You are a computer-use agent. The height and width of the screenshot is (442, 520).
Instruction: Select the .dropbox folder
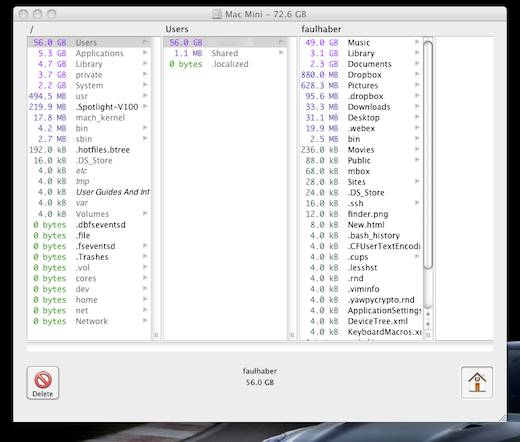tap(361, 96)
